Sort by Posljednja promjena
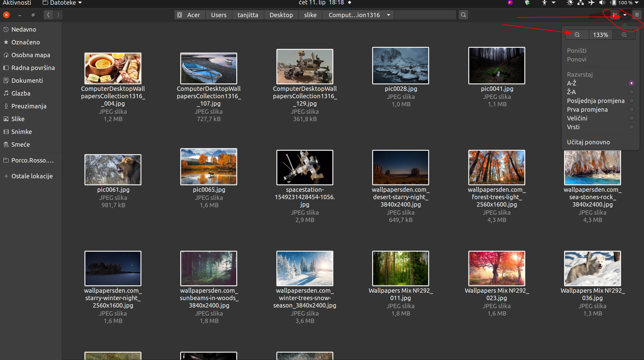 600,101
